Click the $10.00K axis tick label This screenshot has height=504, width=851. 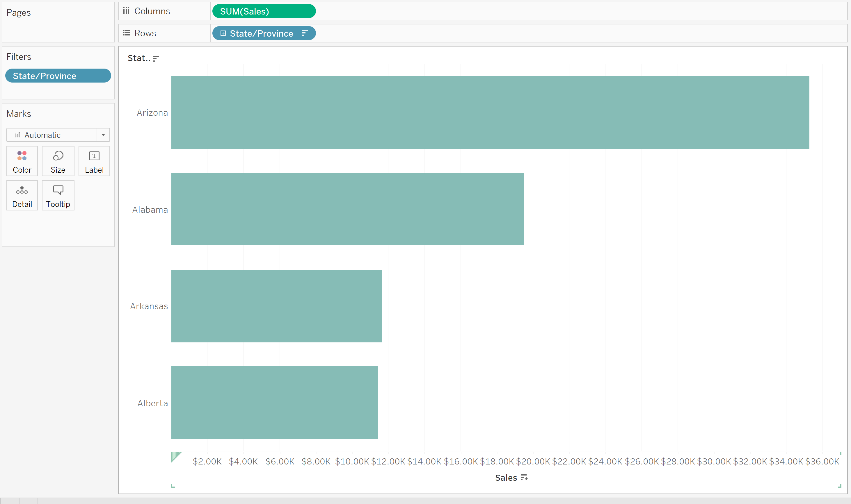352,462
